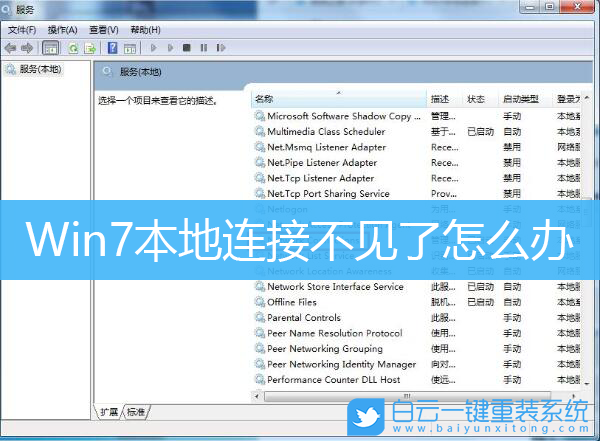The image size is (600, 441).
Task: Open the 操作(A) menu
Action: (63, 30)
